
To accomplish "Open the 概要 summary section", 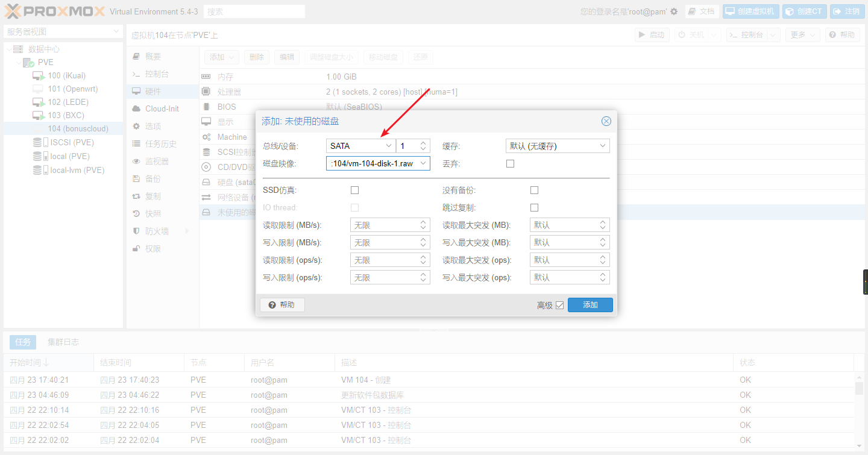I will [x=163, y=57].
